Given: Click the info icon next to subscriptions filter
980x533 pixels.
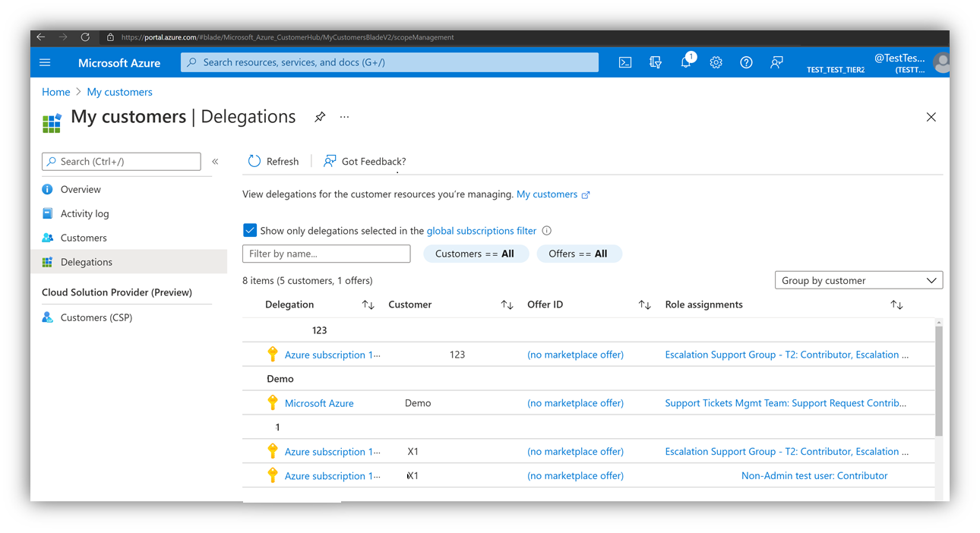Looking at the screenshot, I should coord(547,231).
